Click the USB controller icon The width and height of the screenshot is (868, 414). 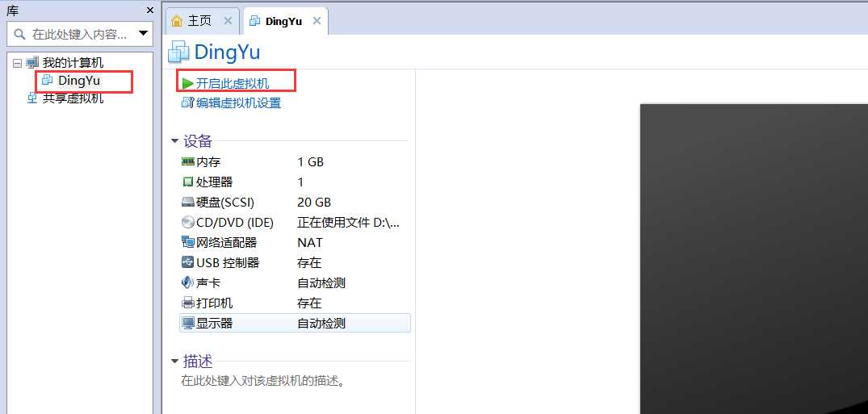pos(187,262)
